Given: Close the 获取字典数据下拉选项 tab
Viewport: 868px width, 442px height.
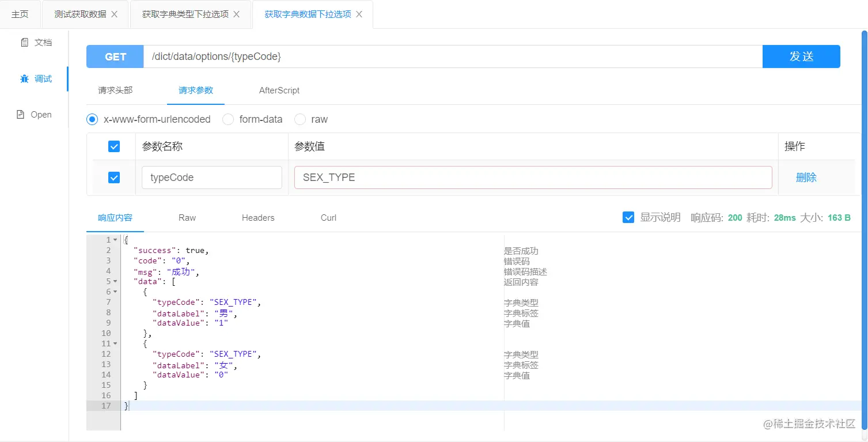Looking at the screenshot, I should 359,14.
